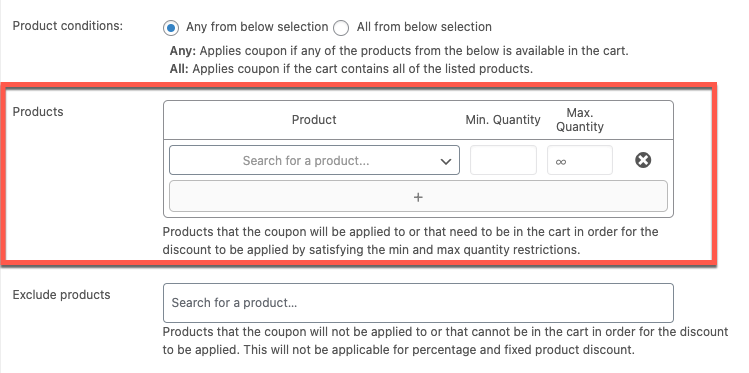This screenshot has height=373, width=749.
Task: Click the "Products" field label
Action: [38, 112]
